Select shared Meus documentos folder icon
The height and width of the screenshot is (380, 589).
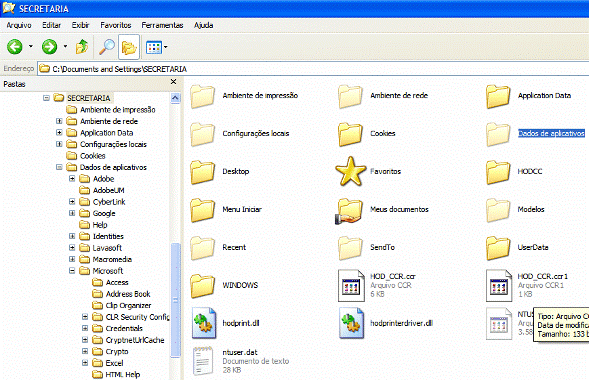[x=349, y=211]
